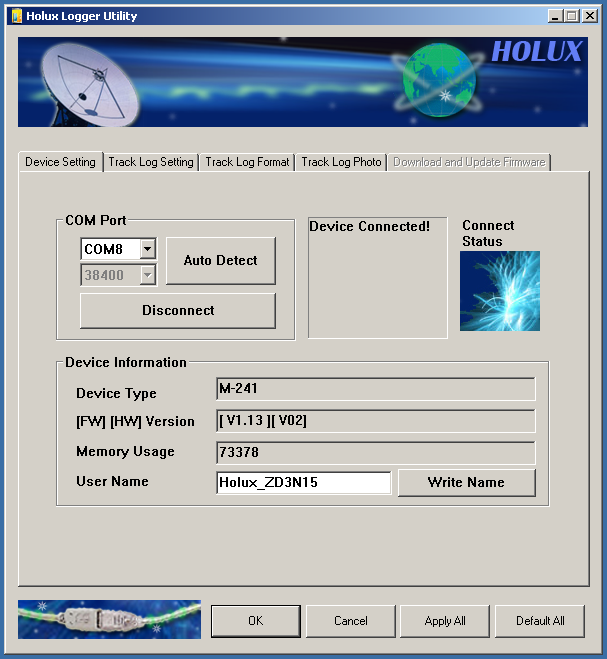
Task: Click the HOLUX logo in the banner
Action: pos(537,52)
